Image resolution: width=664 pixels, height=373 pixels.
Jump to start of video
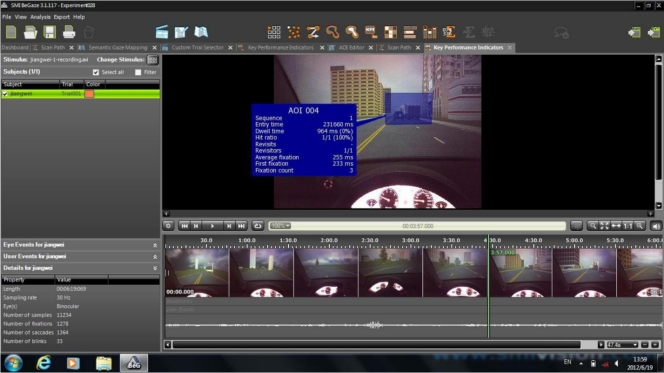coord(185,226)
